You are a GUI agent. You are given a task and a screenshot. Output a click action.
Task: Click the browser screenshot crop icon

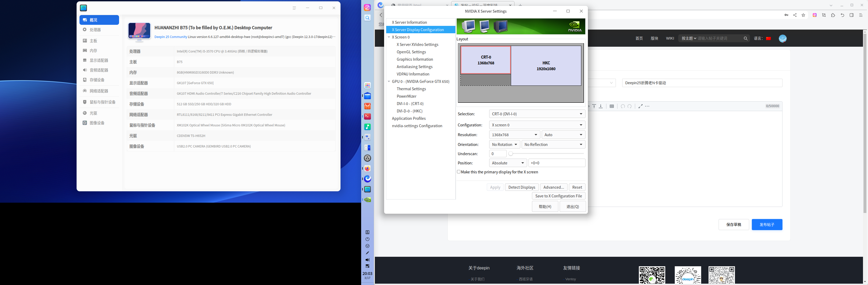tap(824, 15)
